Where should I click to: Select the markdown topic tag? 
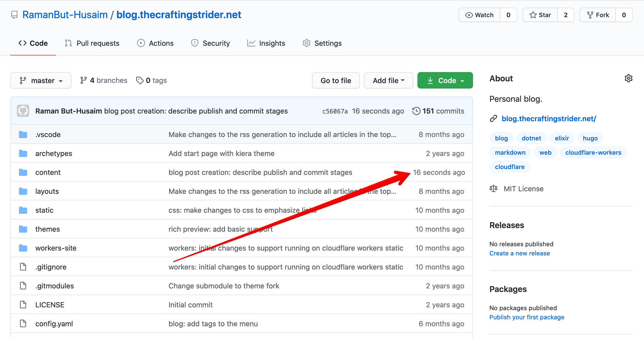pos(510,152)
